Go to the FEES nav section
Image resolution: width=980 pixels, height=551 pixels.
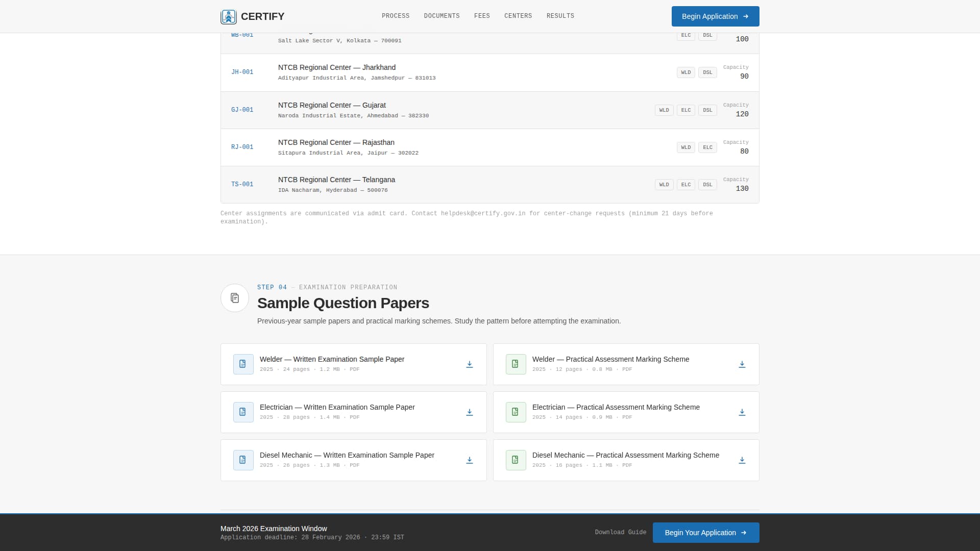pos(482,16)
